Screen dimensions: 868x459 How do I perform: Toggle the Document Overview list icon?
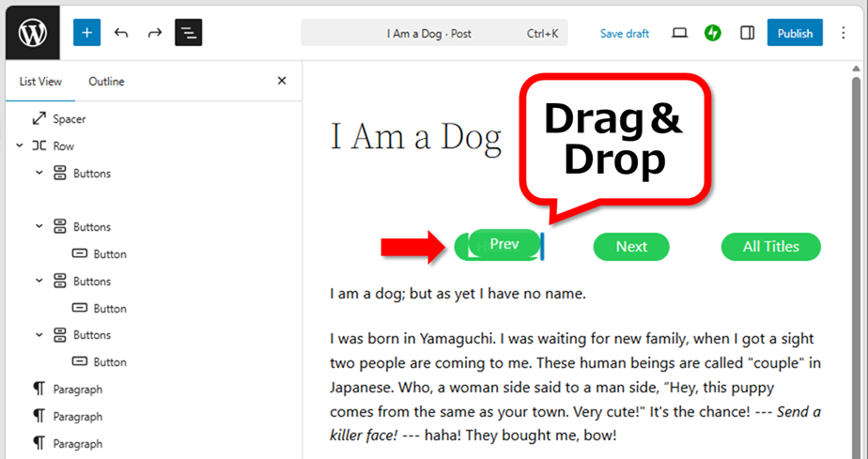point(189,33)
